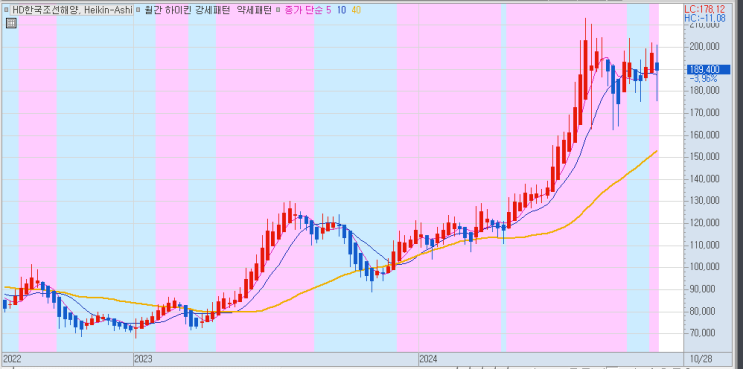Click the 2022 label on time axis

(x=12, y=358)
